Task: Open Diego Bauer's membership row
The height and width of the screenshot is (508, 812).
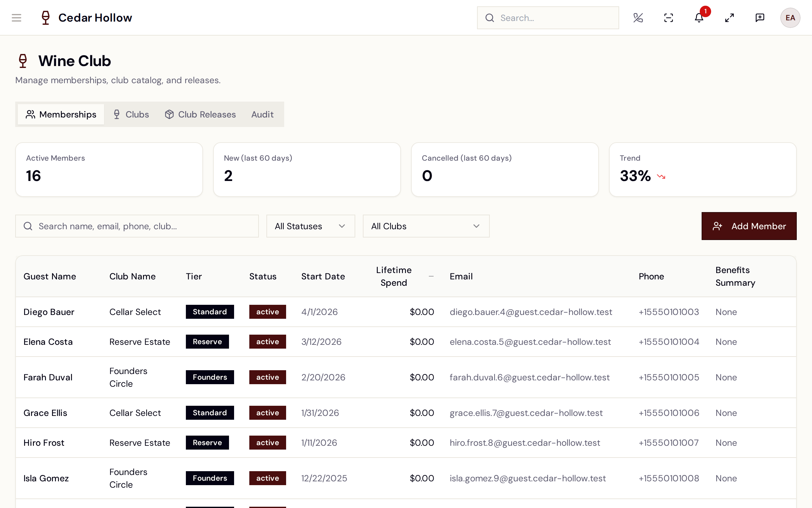Action: pos(406,312)
